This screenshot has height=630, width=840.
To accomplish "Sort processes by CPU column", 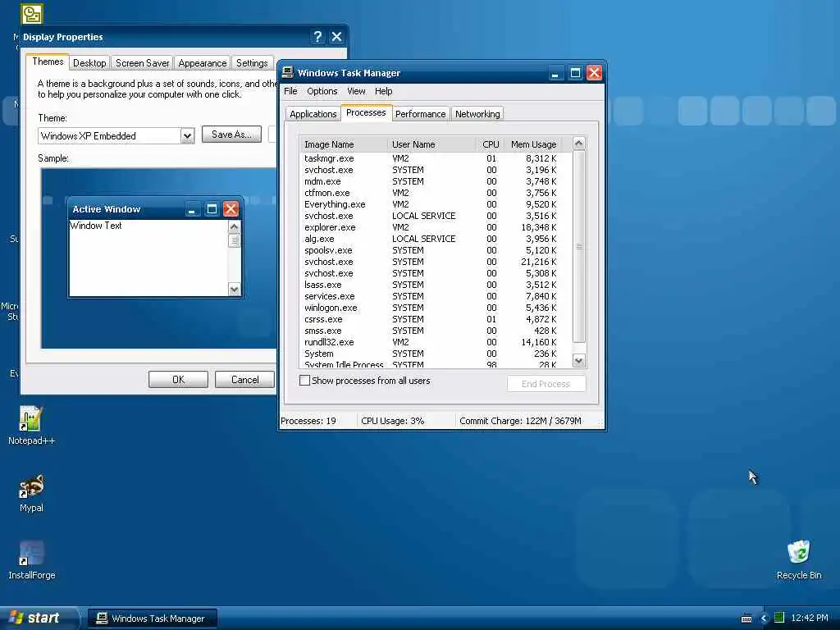I will 491,144.
